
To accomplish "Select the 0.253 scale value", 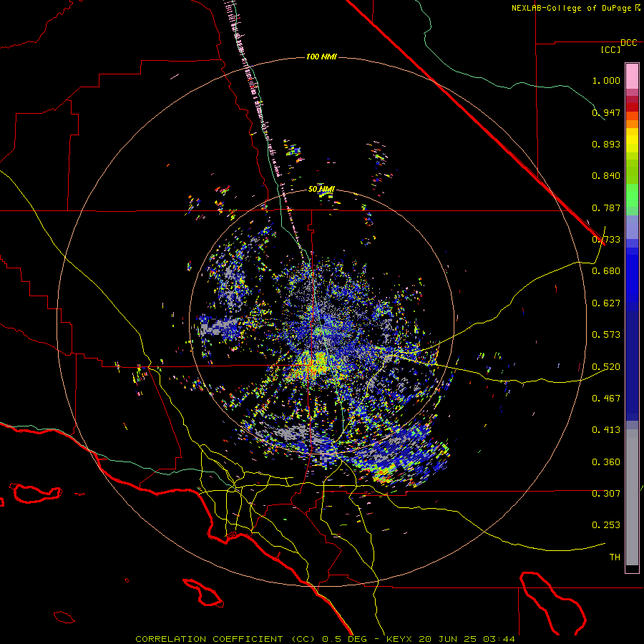I will coord(606,525).
